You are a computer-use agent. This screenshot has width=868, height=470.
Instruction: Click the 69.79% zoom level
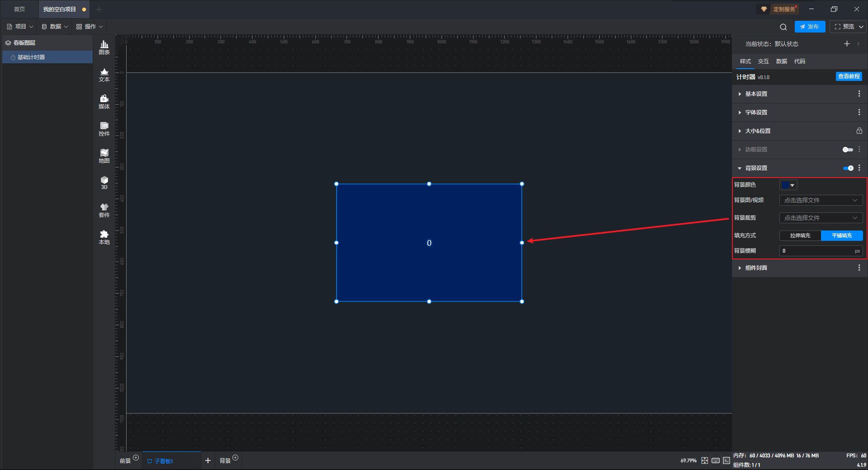coord(689,461)
